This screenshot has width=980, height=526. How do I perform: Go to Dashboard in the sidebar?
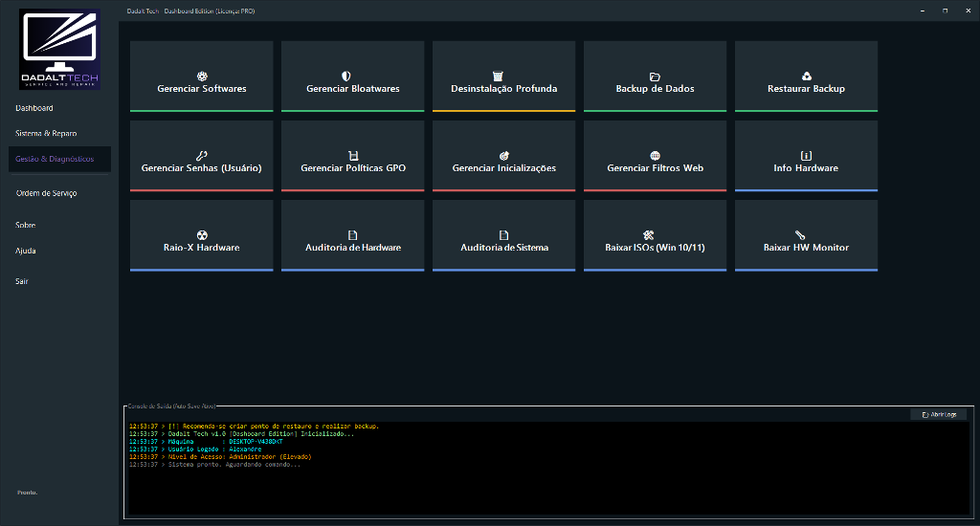(x=34, y=108)
